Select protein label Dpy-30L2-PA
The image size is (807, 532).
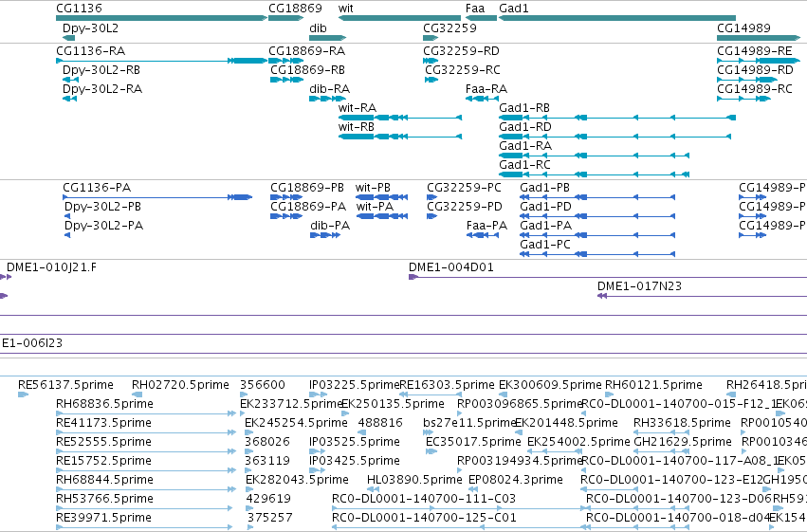pos(103,226)
